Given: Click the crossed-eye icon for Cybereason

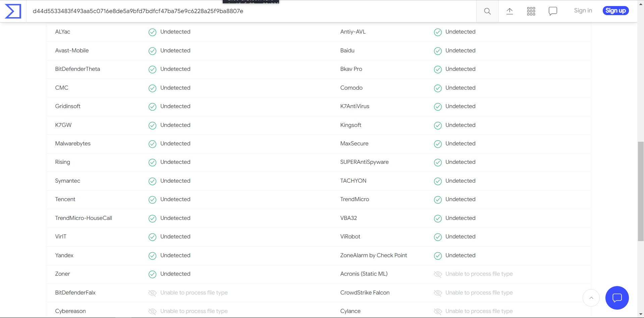Looking at the screenshot, I should (152, 311).
